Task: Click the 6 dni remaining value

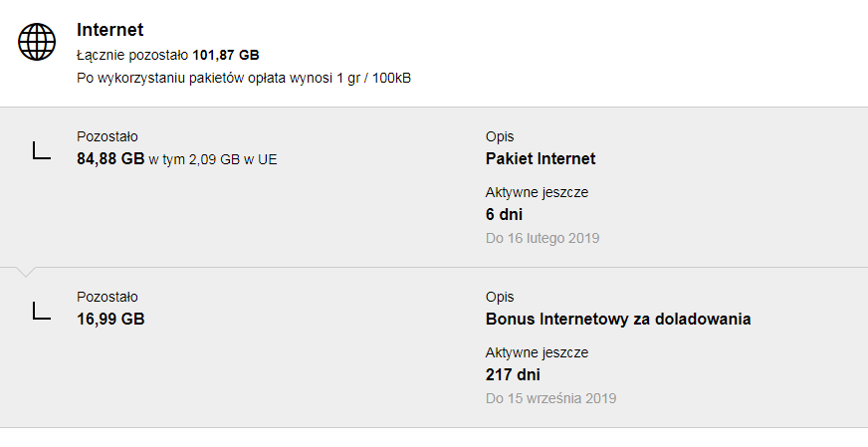Action: tap(504, 214)
